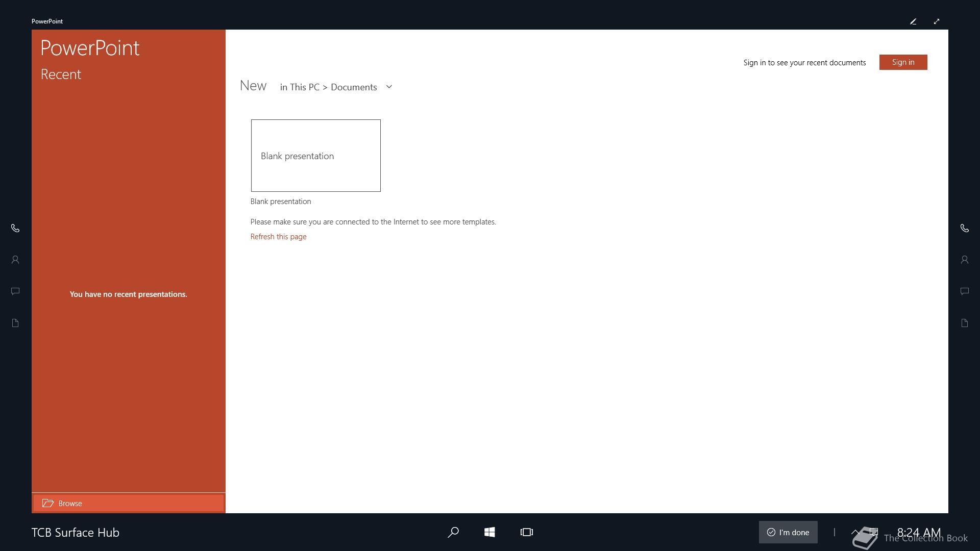The height and width of the screenshot is (551, 980).
Task: Click Sign in button
Action: [903, 62]
